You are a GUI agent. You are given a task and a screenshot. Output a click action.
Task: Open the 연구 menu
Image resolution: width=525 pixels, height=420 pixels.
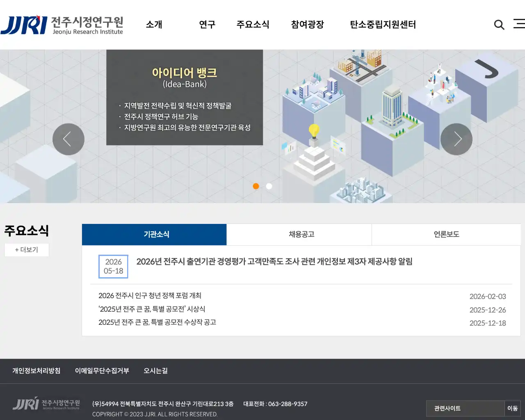(207, 25)
